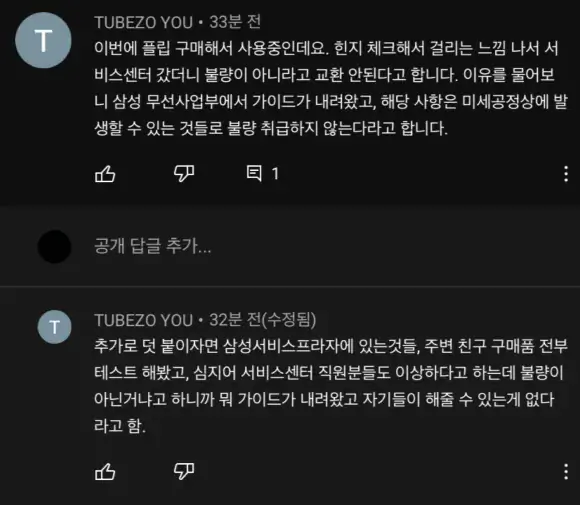Like the reply posted 32분 전
Viewport: 580px width, 505px height.
[x=105, y=471]
